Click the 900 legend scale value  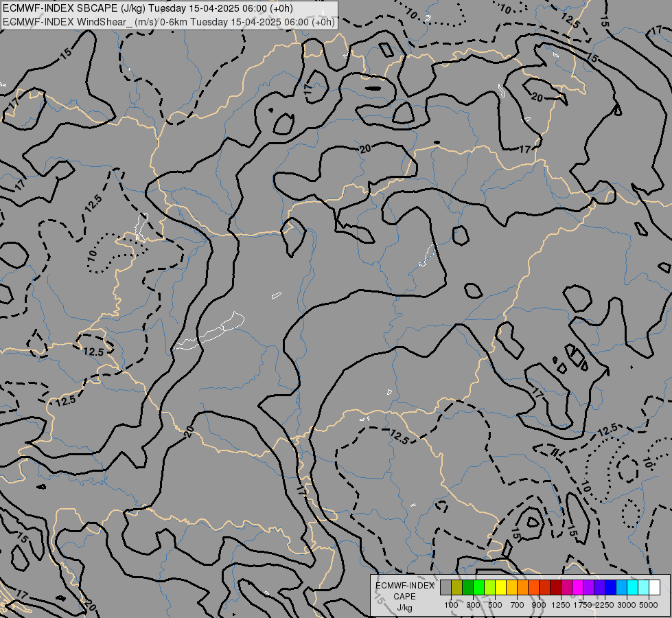click(x=539, y=605)
